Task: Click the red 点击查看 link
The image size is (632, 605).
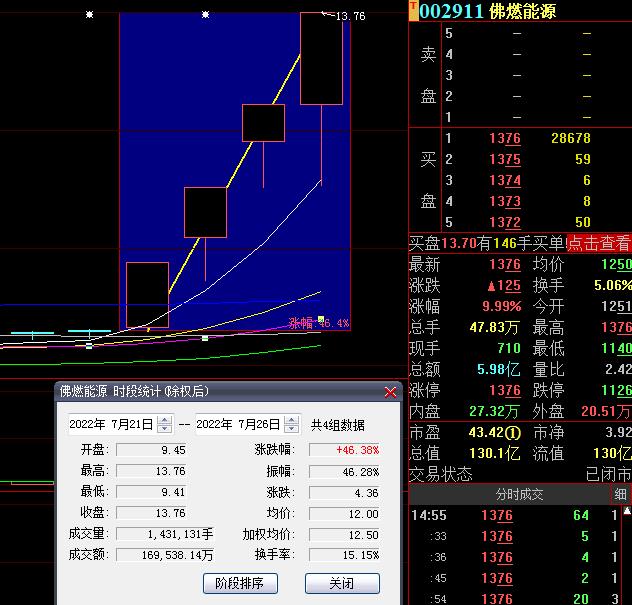Action: tap(598, 243)
